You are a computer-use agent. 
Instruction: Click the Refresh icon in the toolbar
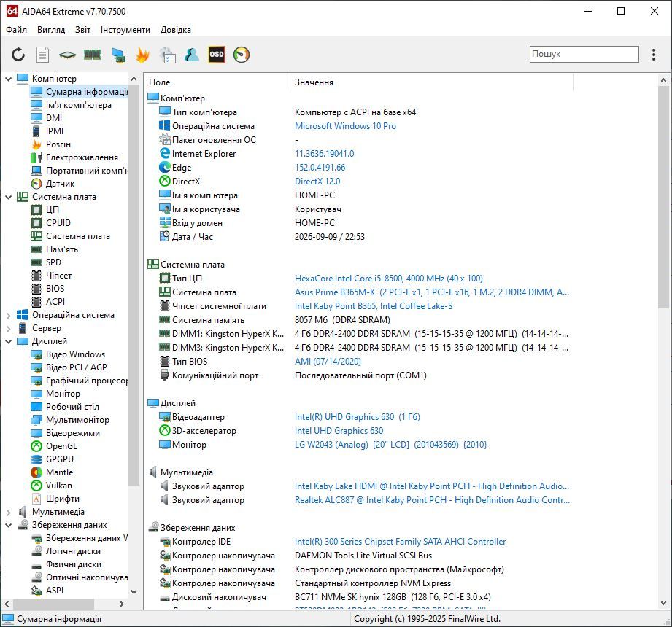click(x=18, y=55)
